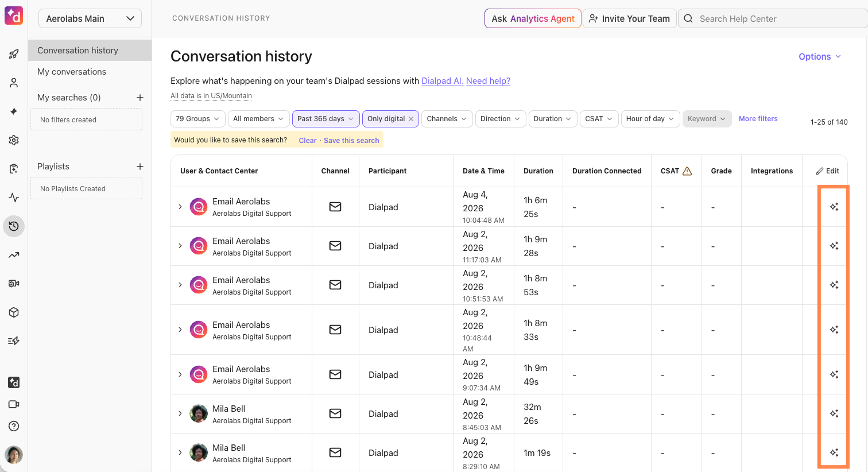Screen dimensions: 868x472
Task: Click the Duration Connected column header
Action: click(x=607, y=171)
